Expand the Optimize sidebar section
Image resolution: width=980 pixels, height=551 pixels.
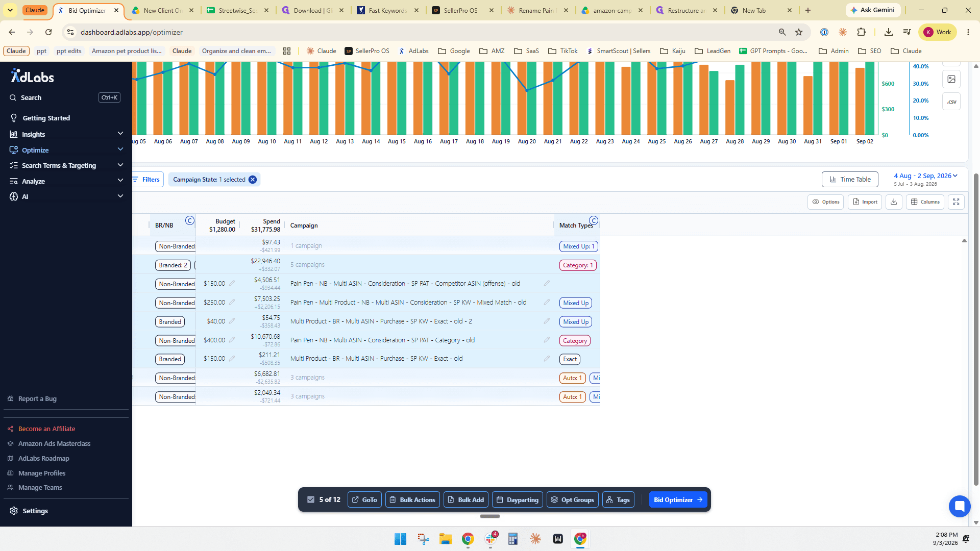pyautogui.click(x=66, y=150)
